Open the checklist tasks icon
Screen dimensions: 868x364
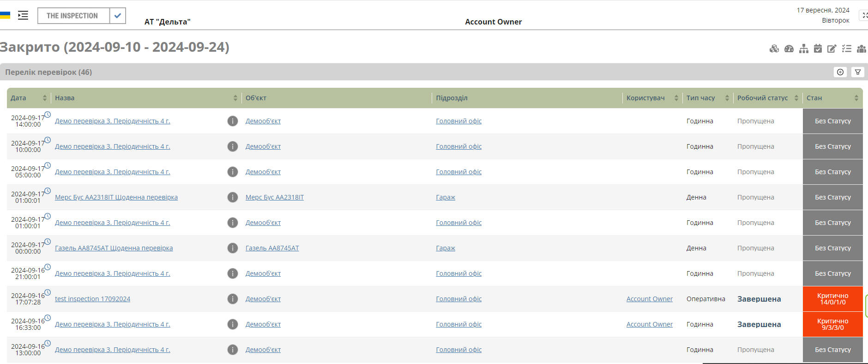pyautogui.click(x=847, y=49)
